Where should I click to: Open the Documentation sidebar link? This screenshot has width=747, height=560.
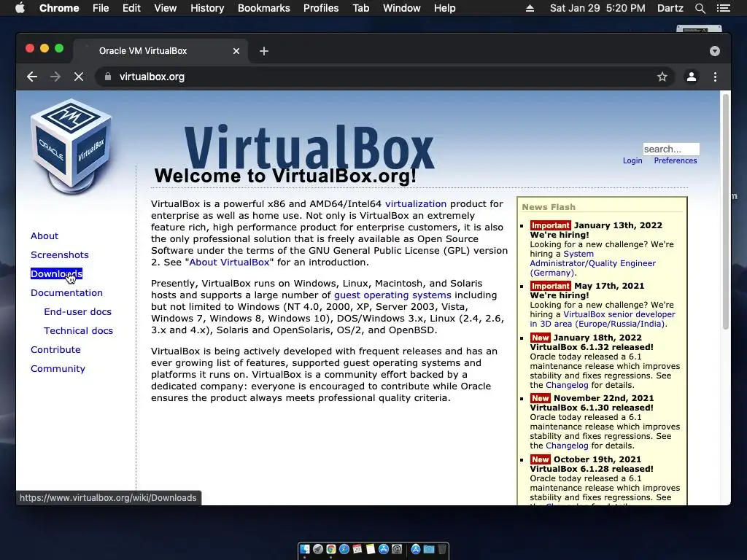tap(66, 293)
